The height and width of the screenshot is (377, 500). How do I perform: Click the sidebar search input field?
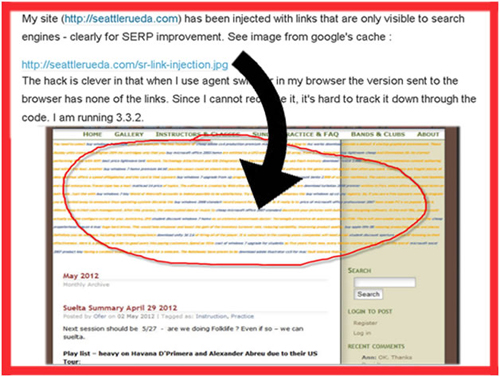point(385,283)
